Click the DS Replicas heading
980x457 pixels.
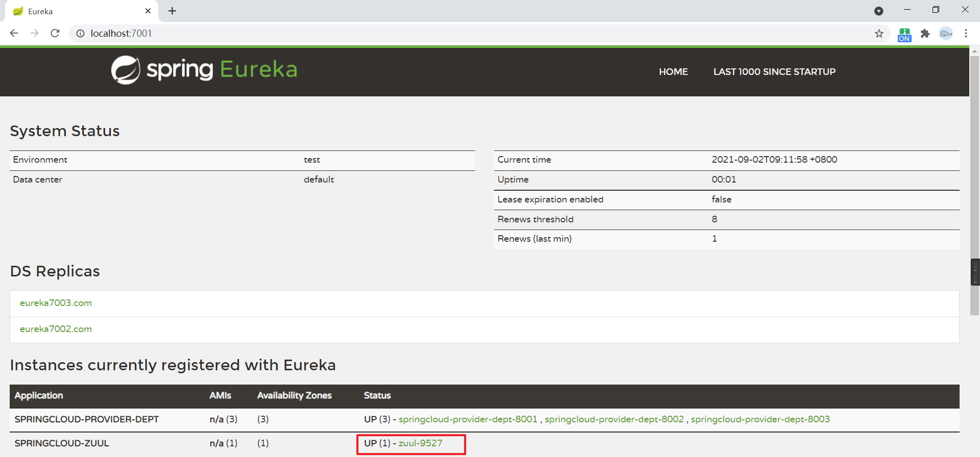[x=55, y=271]
